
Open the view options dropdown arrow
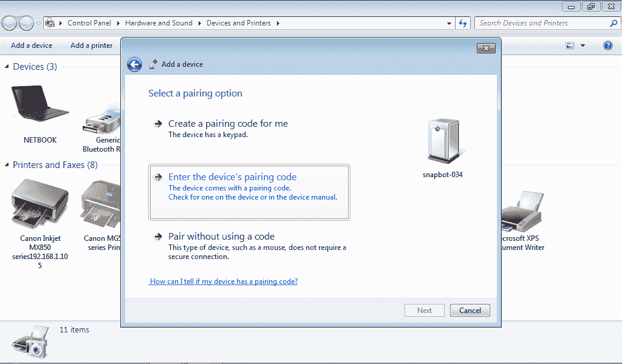583,45
